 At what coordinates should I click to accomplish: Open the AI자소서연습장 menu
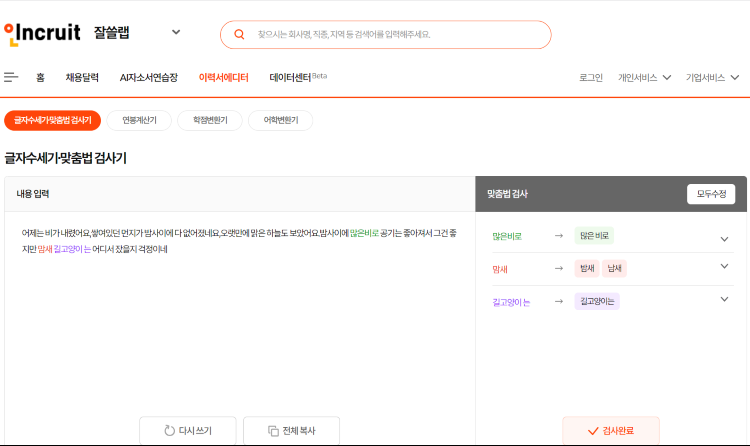pos(149,78)
